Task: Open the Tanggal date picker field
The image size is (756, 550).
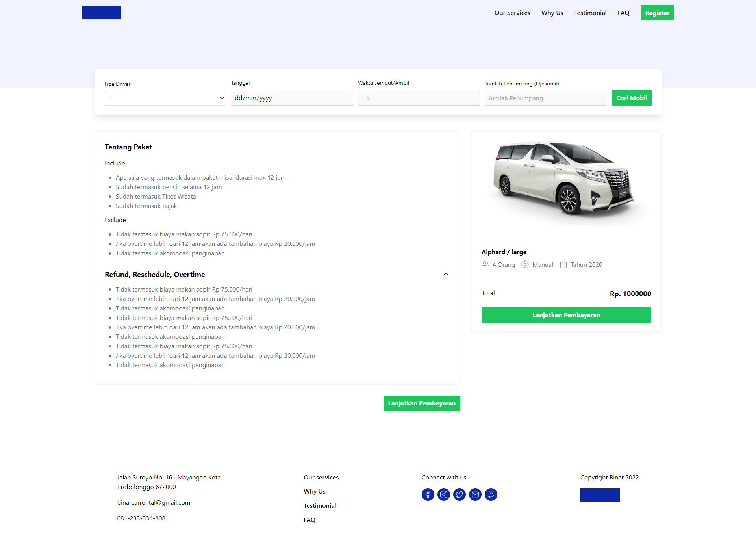Action: tap(291, 98)
